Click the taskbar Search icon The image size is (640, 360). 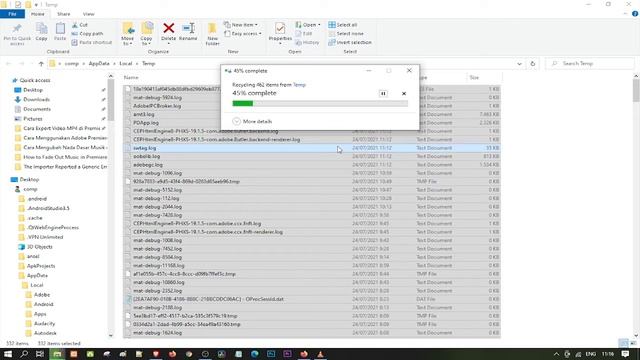tap(24, 354)
